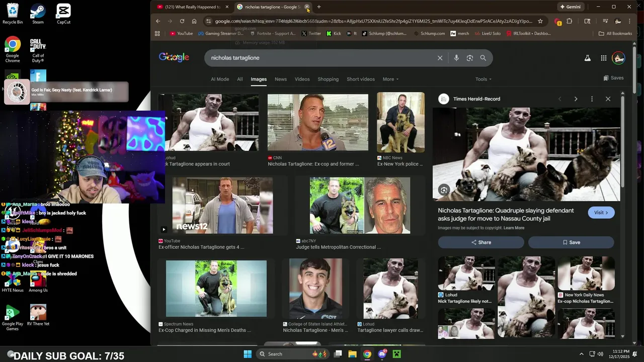The image size is (644, 362).
Task: Open the Google Play Games desktop icon
Action: [x=13, y=318]
